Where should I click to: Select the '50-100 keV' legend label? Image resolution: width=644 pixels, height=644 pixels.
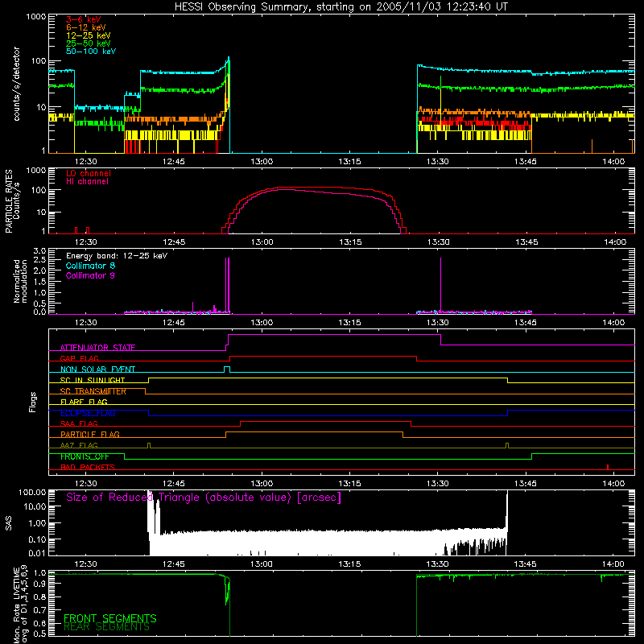point(91,51)
